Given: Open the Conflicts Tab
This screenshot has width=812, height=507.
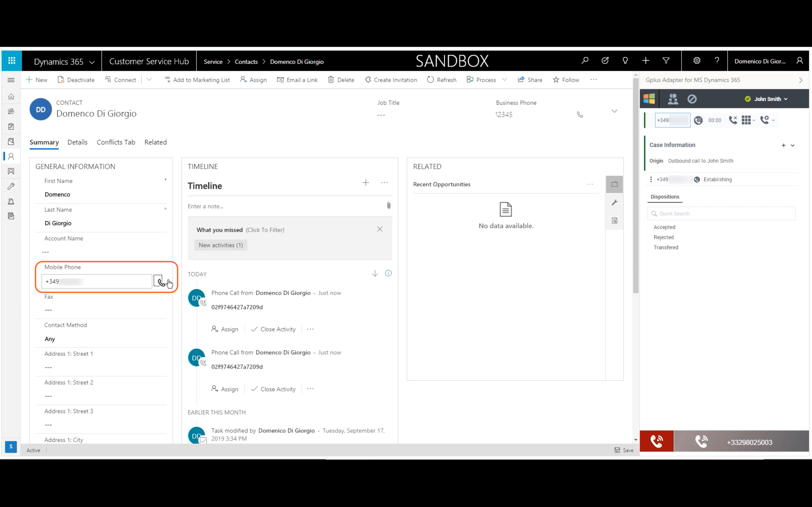Looking at the screenshot, I should 116,142.
